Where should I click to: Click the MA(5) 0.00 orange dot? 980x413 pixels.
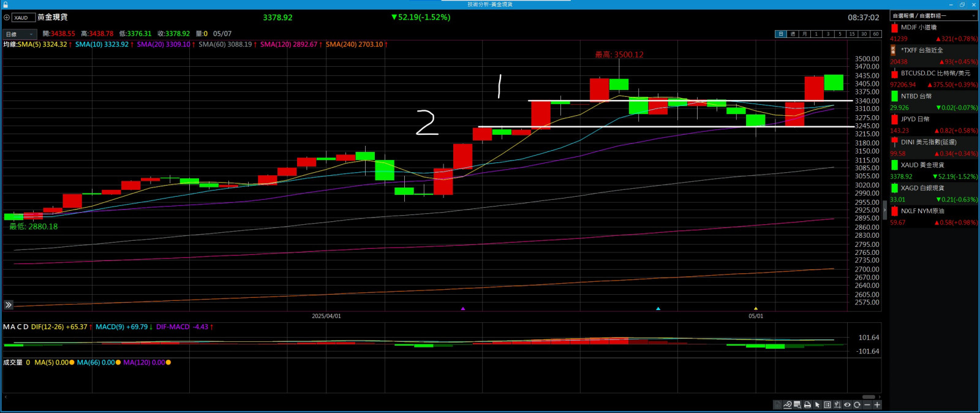point(72,363)
